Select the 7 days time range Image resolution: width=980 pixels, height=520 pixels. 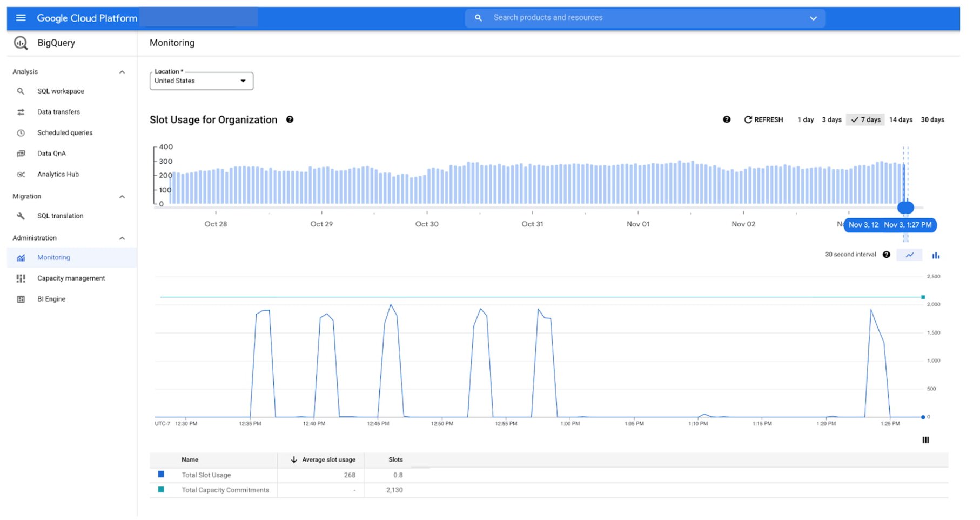(x=865, y=120)
